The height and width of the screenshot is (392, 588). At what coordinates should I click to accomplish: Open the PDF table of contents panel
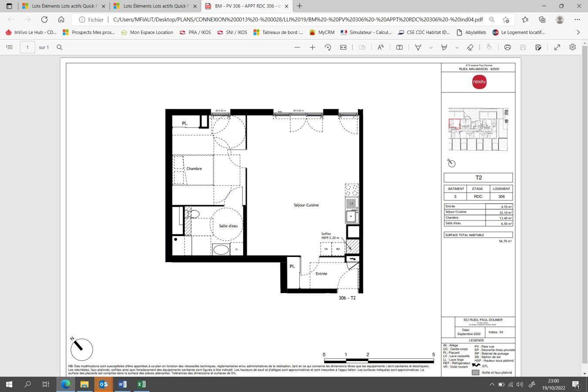tap(9, 47)
